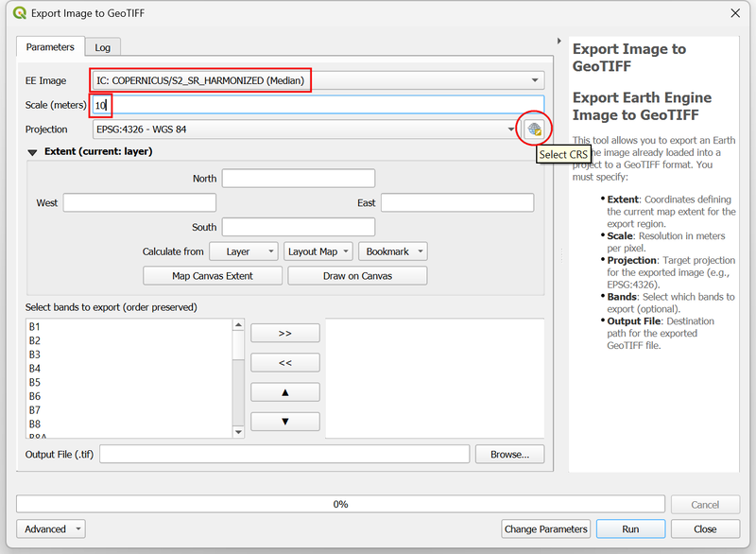Switch to the Log tab

(x=102, y=47)
